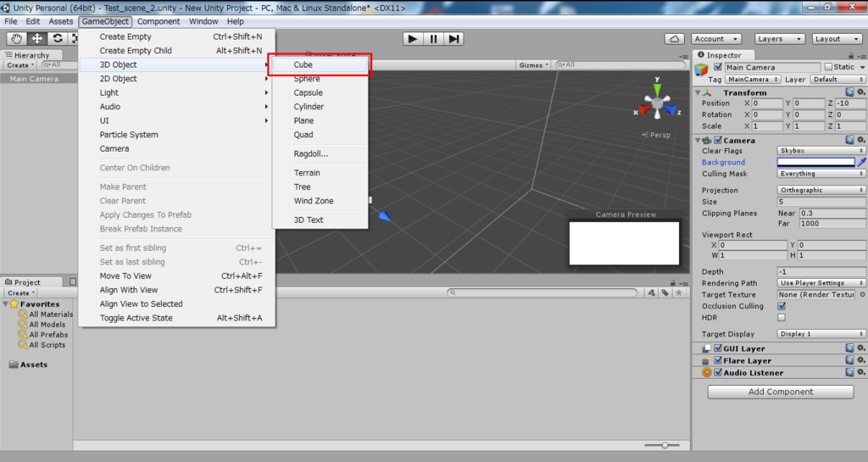Viewport: 868px width, 462px height.
Task: Open the Layer Default dropdown
Action: pos(838,79)
